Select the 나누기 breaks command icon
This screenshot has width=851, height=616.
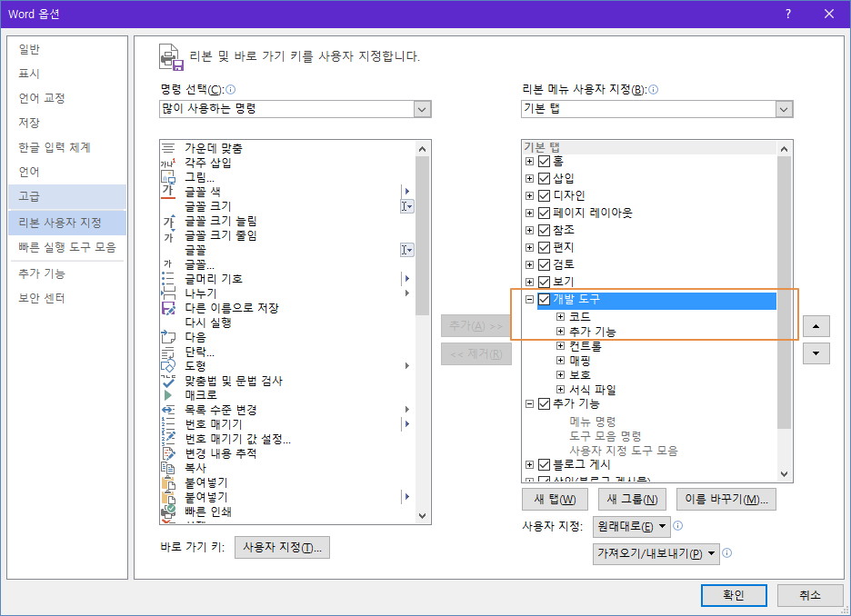pyautogui.click(x=168, y=293)
